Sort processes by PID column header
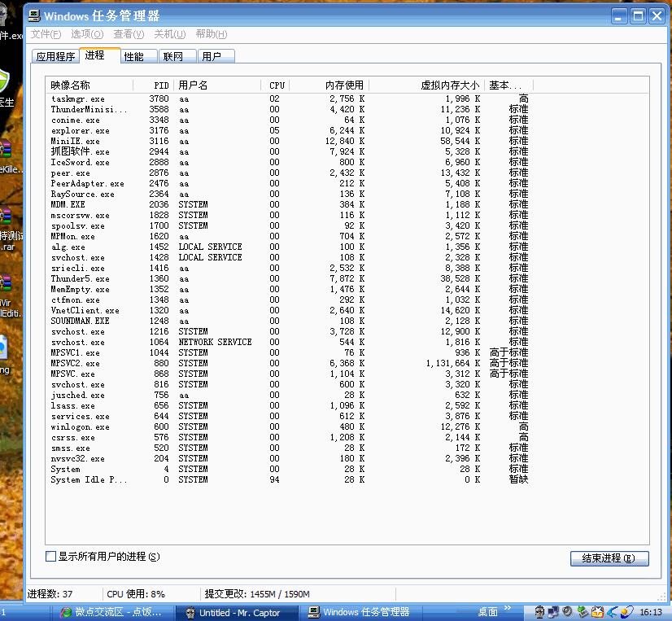This screenshot has height=621, width=672. click(154, 85)
